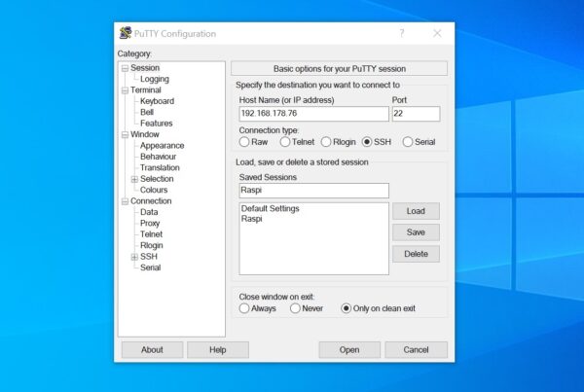Click the Host Name input field
The height and width of the screenshot is (392, 584).
312,114
